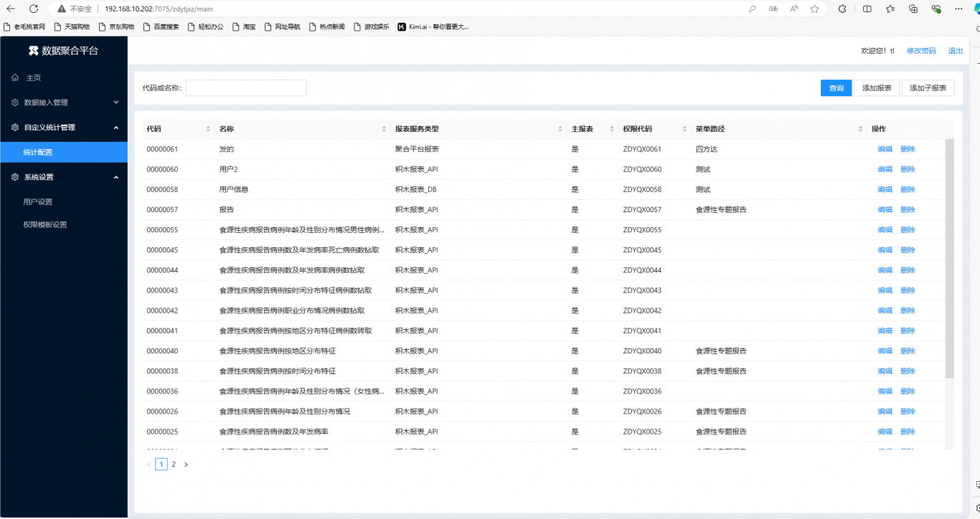
Task: Go to page 2 of table
Action: [x=174, y=465]
